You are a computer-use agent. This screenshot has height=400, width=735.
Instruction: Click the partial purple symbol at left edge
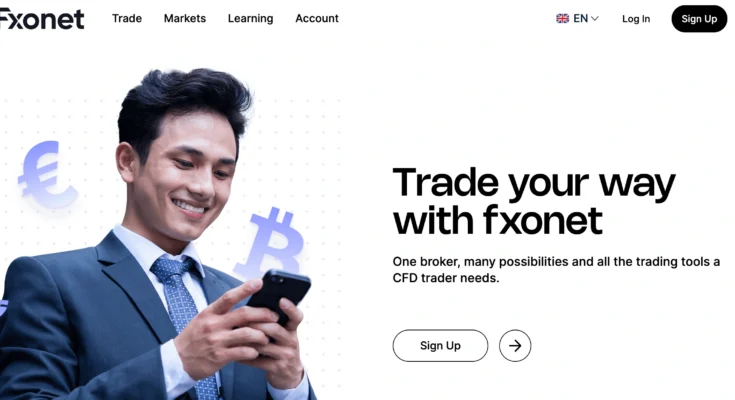(x=3, y=307)
